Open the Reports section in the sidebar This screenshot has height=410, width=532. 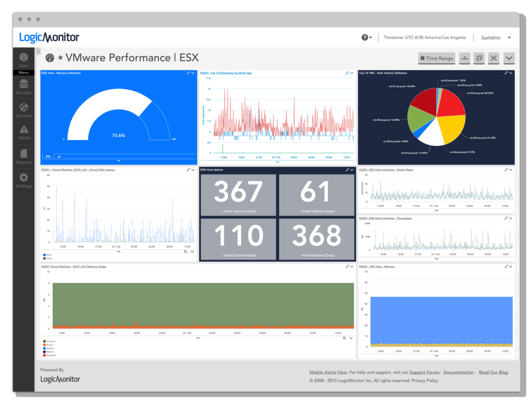click(23, 157)
